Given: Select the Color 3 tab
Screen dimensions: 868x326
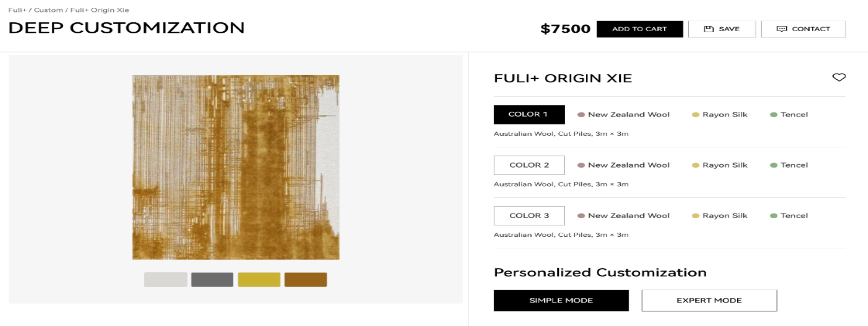Looking at the screenshot, I should [529, 216].
